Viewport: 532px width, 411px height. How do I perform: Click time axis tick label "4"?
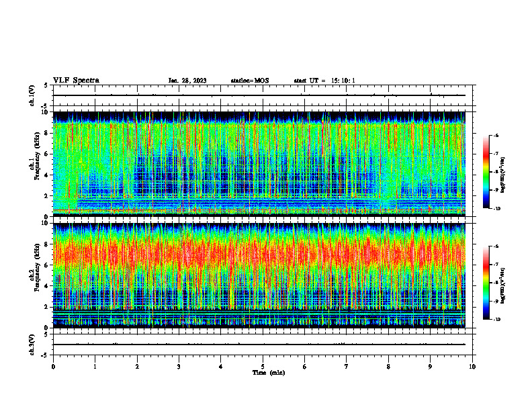[x=220, y=367]
